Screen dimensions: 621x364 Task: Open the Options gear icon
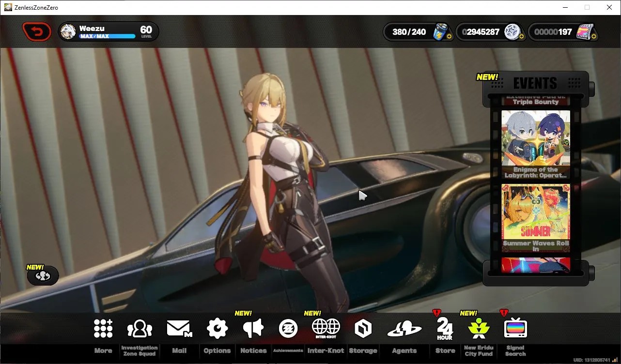217,329
